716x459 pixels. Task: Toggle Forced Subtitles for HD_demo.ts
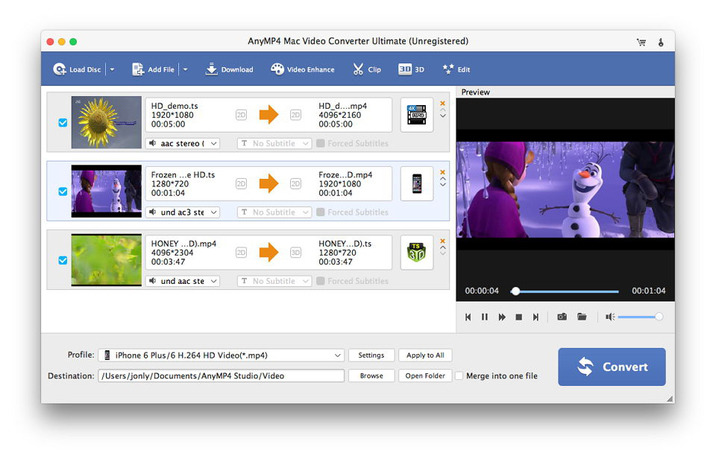(321, 143)
